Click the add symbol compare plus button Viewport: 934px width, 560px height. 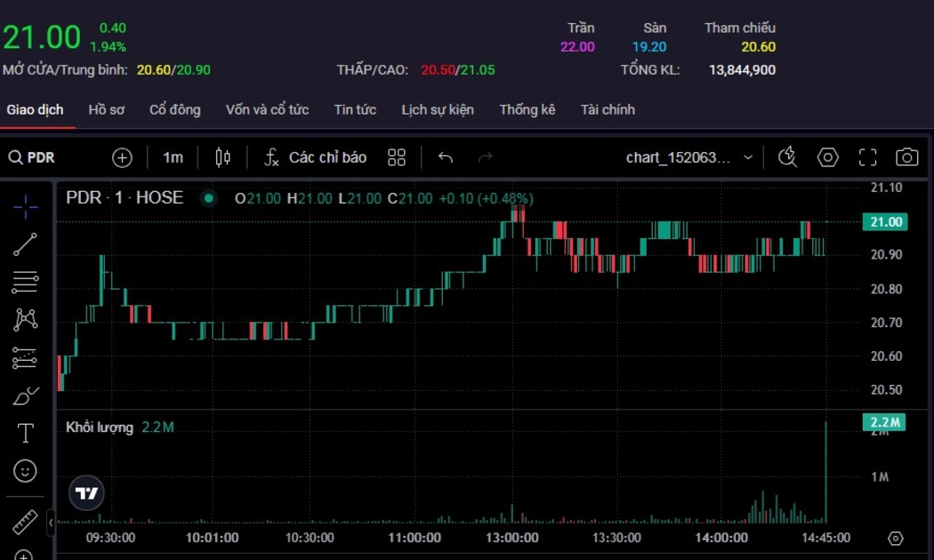click(x=122, y=157)
